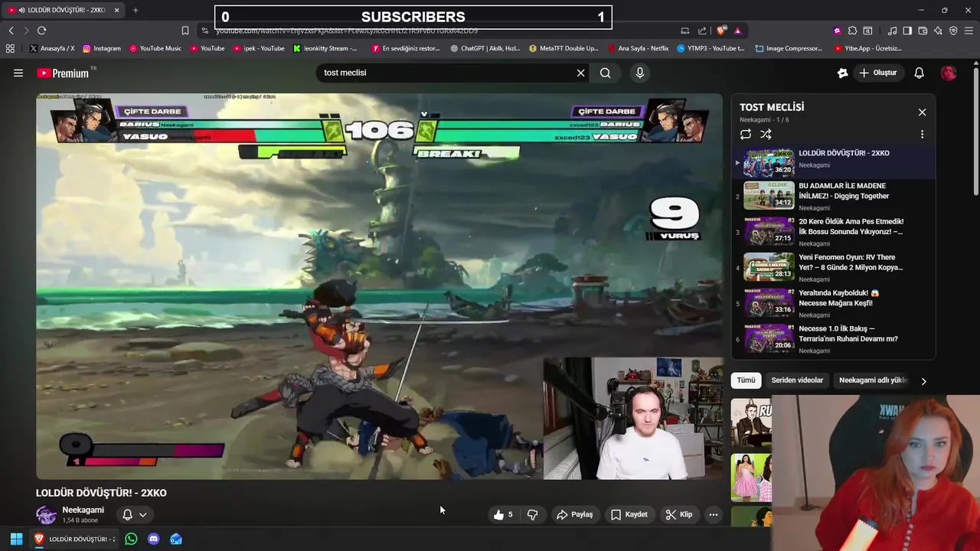Image resolution: width=980 pixels, height=551 pixels.
Task: Open the Instagram bookmark
Action: tap(102, 48)
